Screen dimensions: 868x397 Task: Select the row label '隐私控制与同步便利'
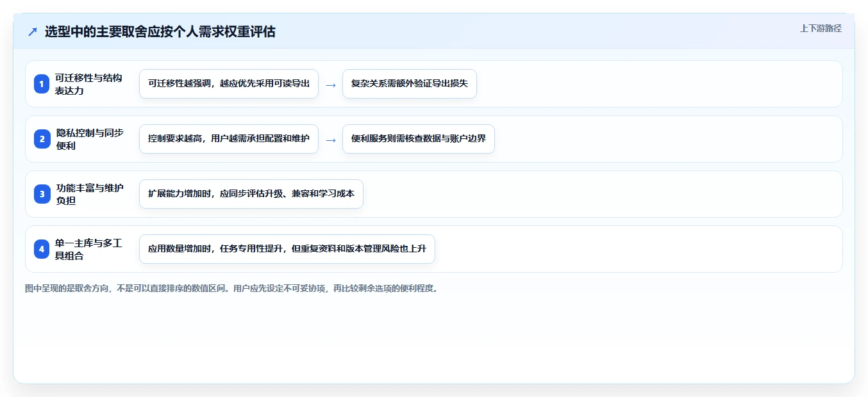click(90, 139)
